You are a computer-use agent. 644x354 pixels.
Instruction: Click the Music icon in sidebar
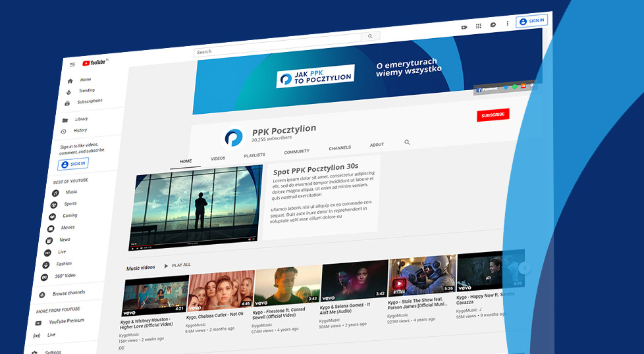click(55, 193)
